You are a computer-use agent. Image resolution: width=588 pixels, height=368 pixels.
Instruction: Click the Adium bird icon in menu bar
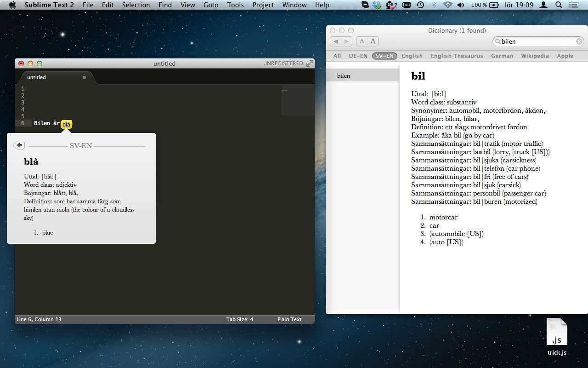pyautogui.click(x=391, y=5)
